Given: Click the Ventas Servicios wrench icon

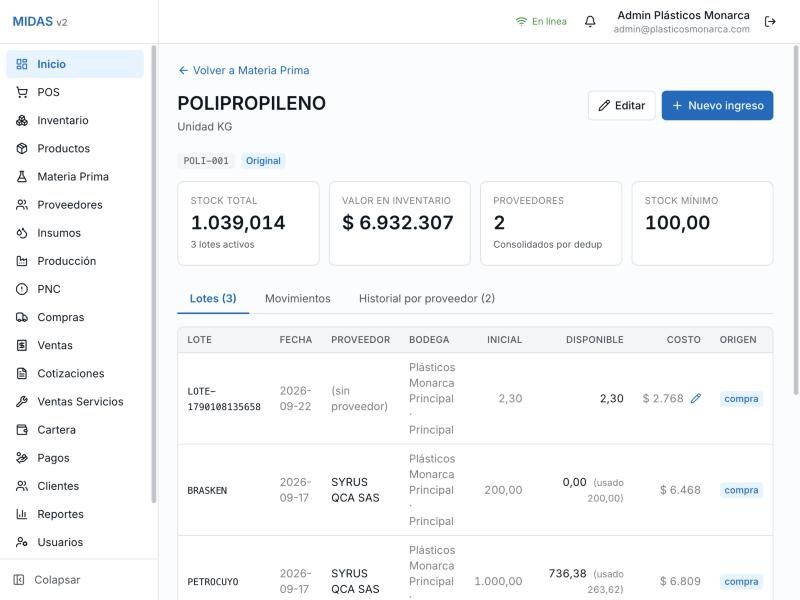Looking at the screenshot, I should click(x=21, y=402).
